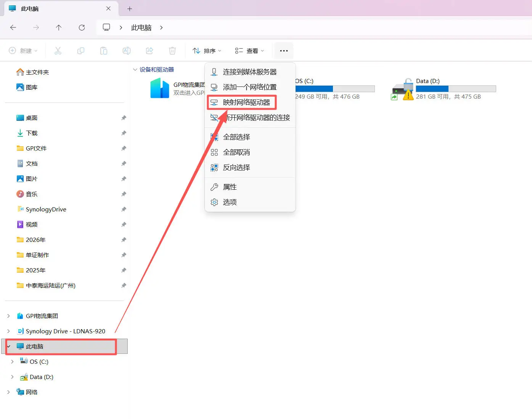This screenshot has height=419, width=532.
Task: Open Data (D:) drive usage bar
Action: (456, 89)
